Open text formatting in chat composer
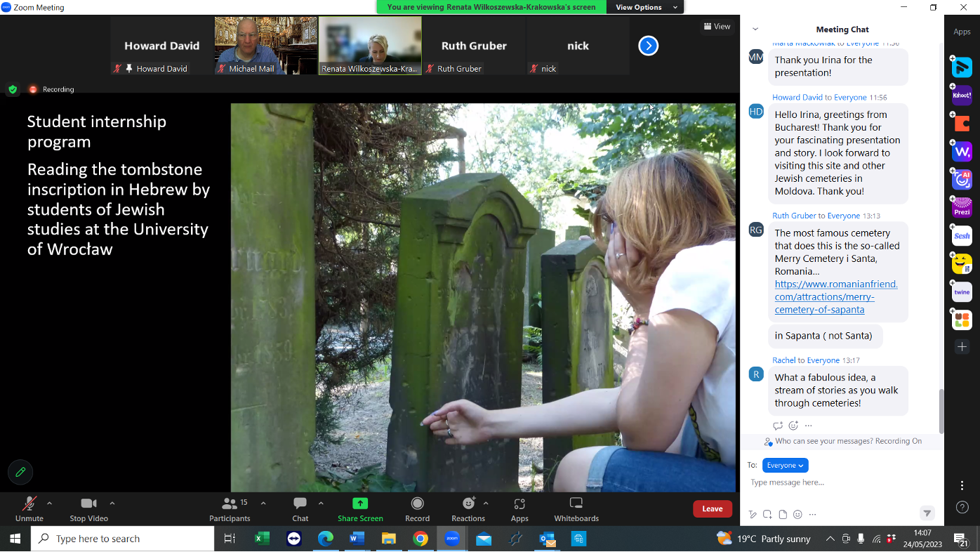Screen dimensions: 980x552 [753, 514]
